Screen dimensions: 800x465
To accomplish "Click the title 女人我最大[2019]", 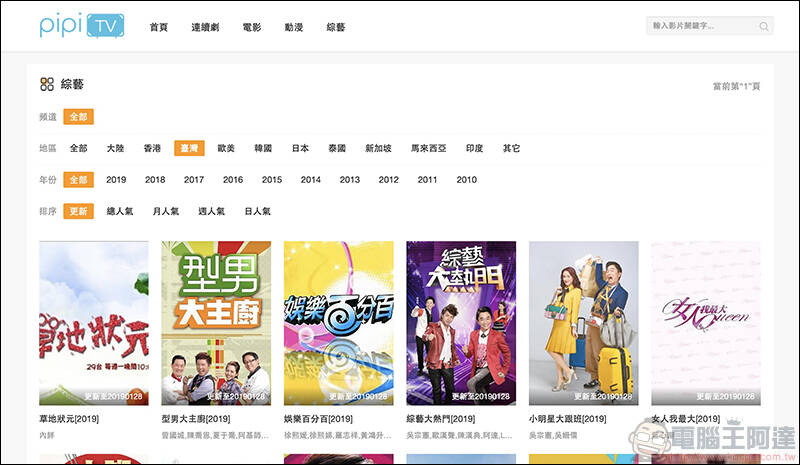I will pyautogui.click(x=686, y=419).
